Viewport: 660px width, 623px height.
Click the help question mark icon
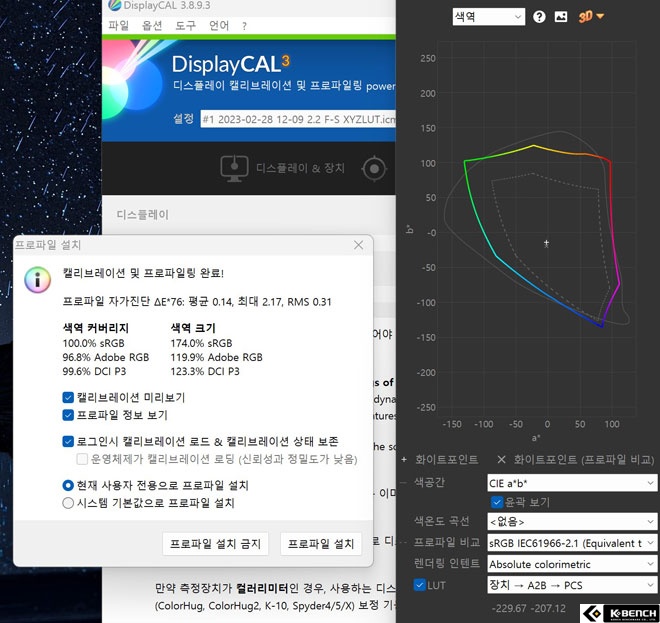[539, 17]
